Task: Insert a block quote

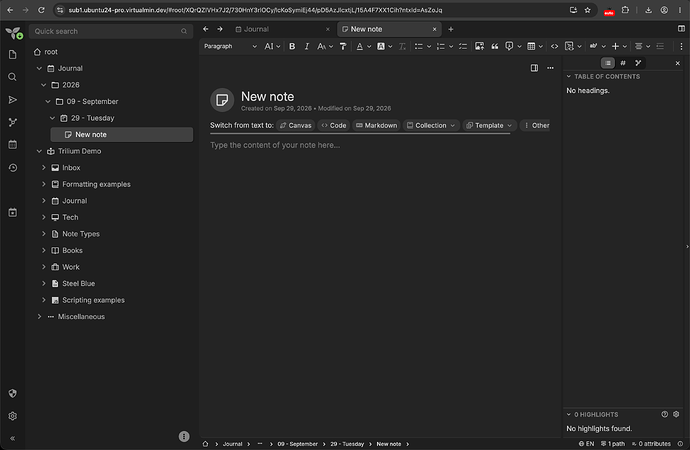Action: pos(495,46)
